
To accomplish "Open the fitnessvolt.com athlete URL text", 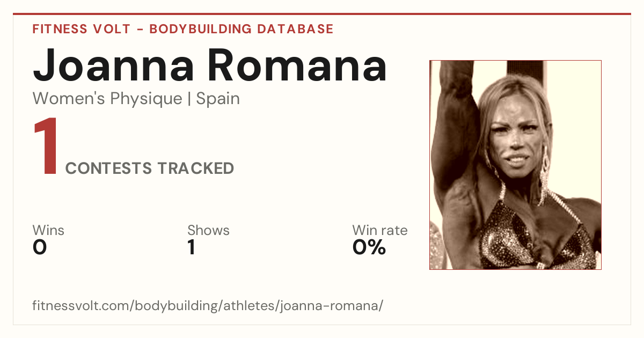I will (208, 306).
